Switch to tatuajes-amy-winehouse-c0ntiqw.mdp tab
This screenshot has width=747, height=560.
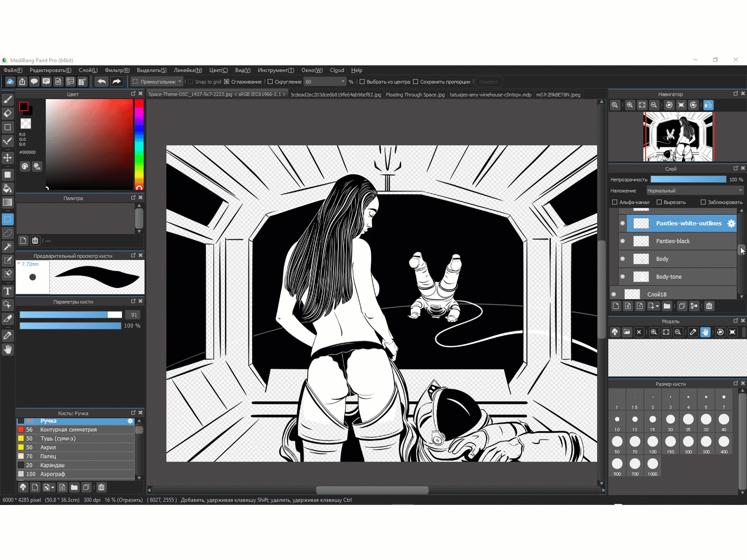[x=490, y=95]
